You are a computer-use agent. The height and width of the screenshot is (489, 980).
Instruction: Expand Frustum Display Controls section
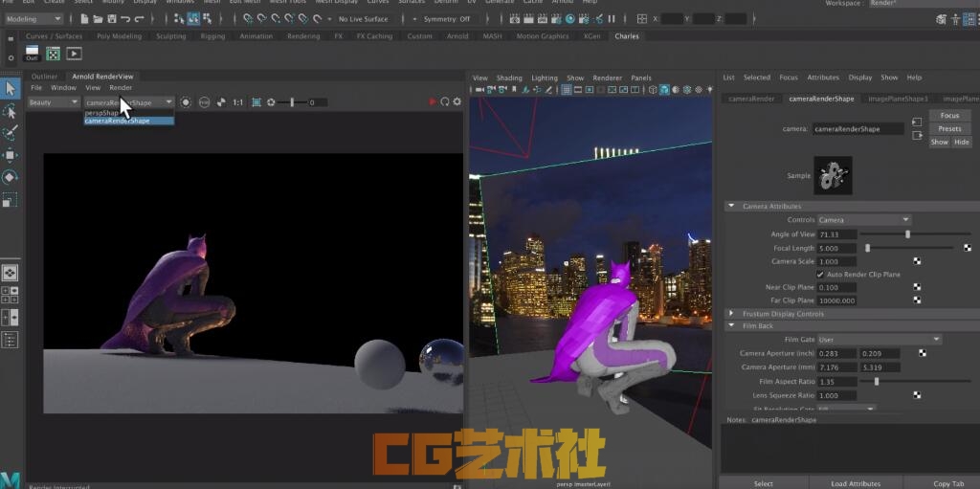731,314
